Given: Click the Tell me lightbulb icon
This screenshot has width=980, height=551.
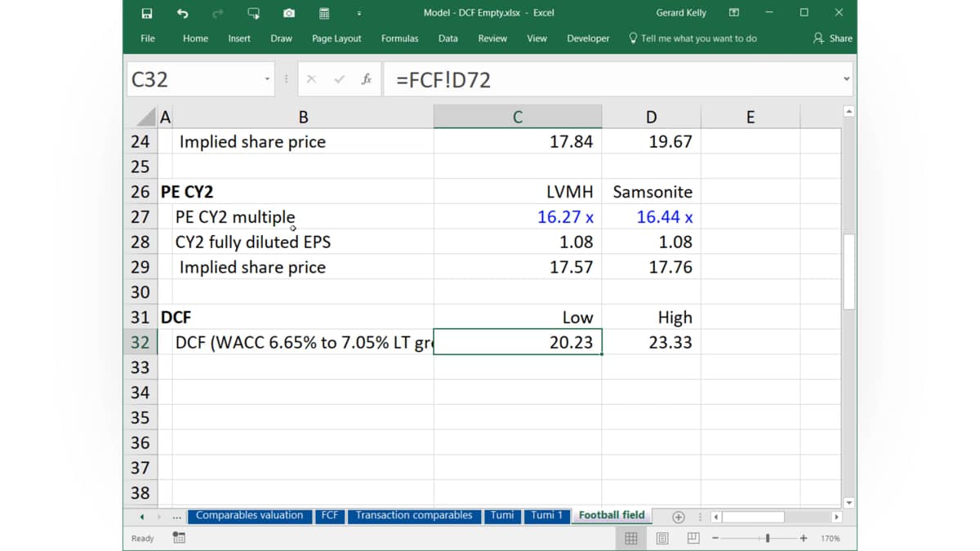Looking at the screenshot, I should pyautogui.click(x=633, y=38).
